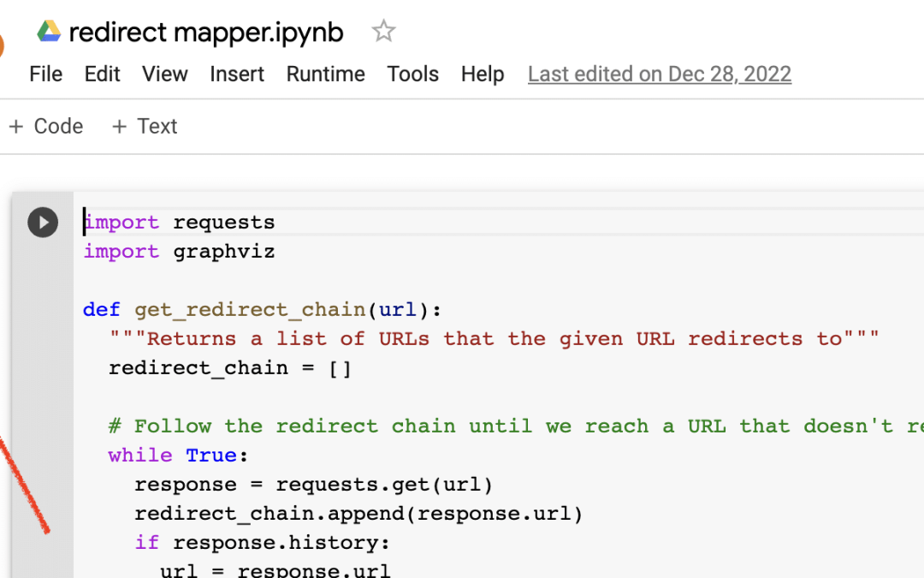Image resolution: width=924 pixels, height=578 pixels.
Task: Select the import requests line
Action: (179, 222)
